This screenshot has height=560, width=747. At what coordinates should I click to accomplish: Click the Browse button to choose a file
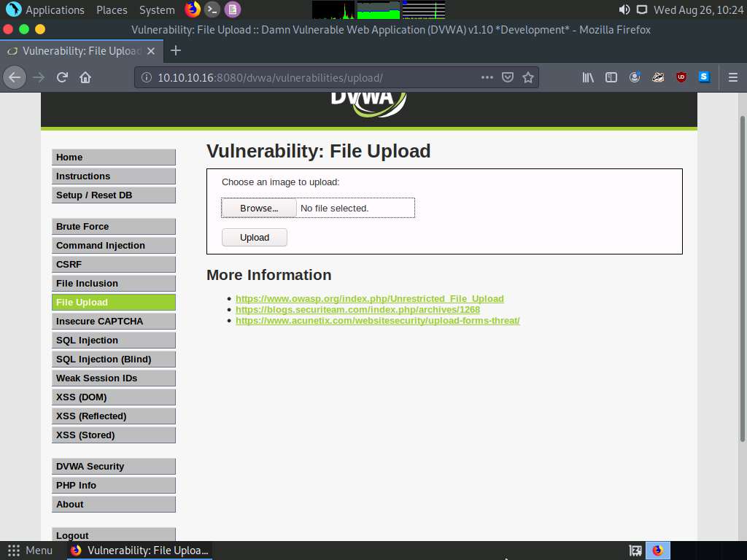(258, 208)
